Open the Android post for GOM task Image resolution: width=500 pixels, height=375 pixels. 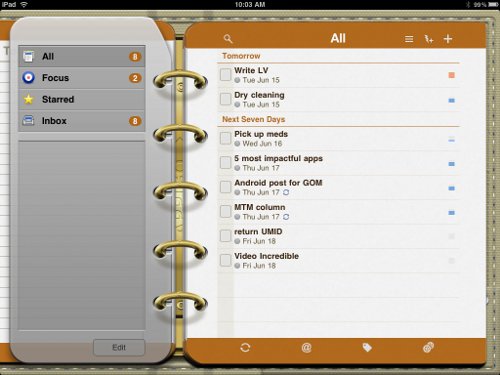[x=338, y=187]
